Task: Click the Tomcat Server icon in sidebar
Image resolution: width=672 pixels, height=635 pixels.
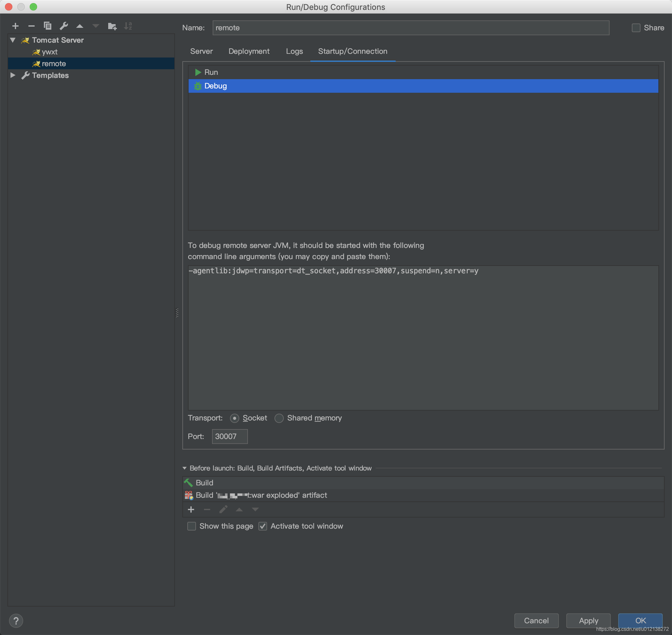Action: 24,39
